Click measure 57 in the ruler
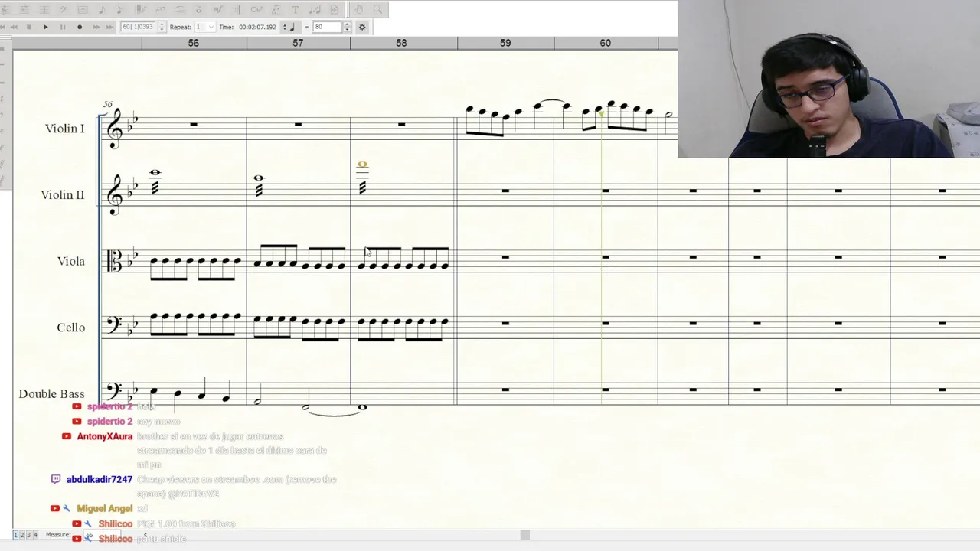Screen dimensions: 980x551 (x=298, y=43)
